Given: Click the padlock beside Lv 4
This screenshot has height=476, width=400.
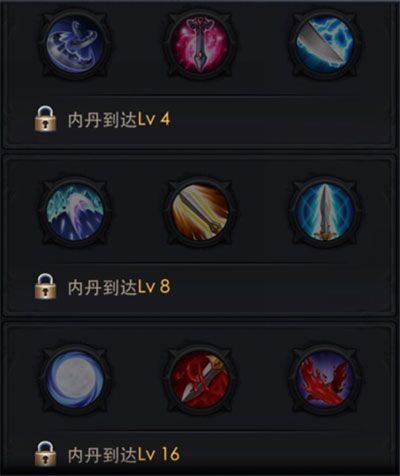Looking at the screenshot, I should click(x=46, y=119).
